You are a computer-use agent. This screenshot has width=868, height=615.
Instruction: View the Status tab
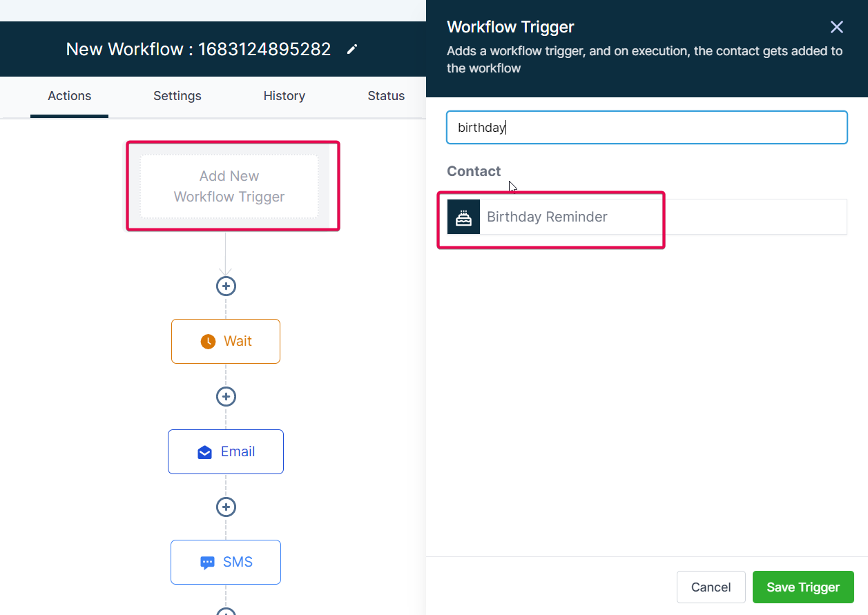(x=385, y=96)
